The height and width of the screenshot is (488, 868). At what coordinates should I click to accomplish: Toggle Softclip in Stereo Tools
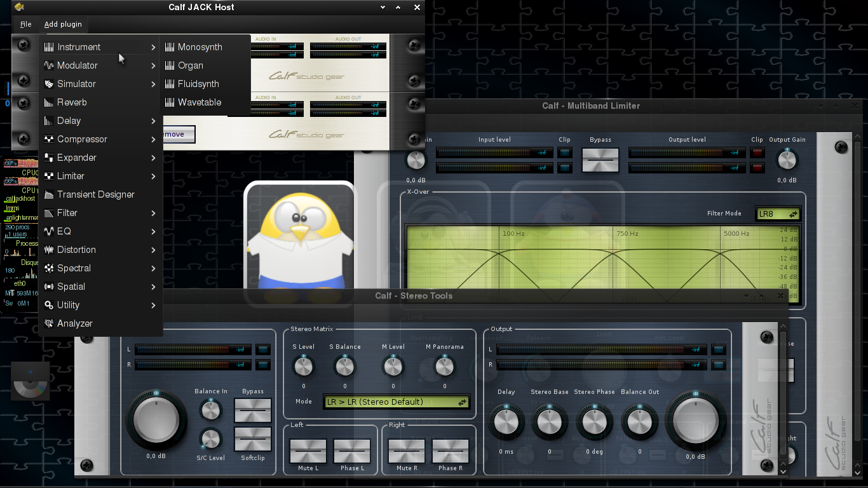[x=253, y=439]
